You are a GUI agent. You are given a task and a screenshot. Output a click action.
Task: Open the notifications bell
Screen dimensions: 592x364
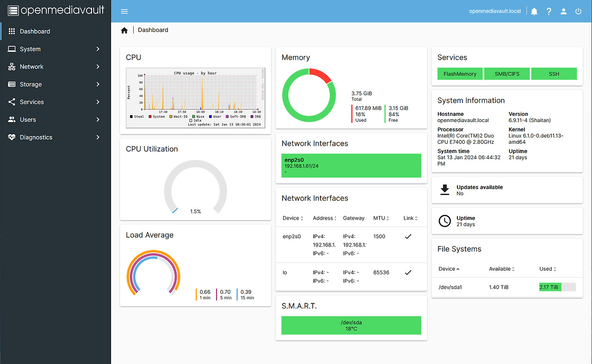534,12
